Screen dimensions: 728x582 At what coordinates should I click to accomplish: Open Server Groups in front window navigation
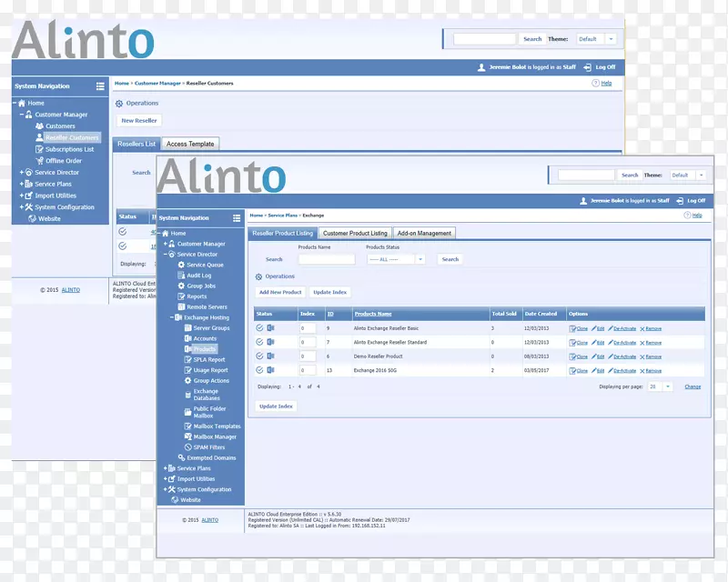[x=211, y=328]
